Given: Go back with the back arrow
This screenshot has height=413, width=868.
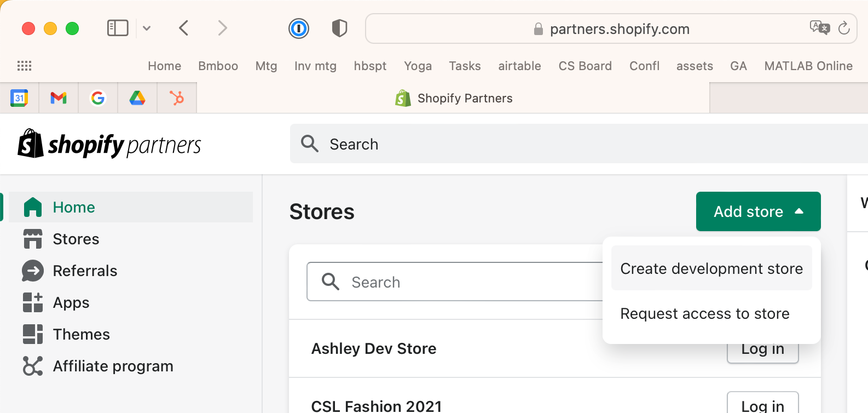Looking at the screenshot, I should [x=184, y=28].
